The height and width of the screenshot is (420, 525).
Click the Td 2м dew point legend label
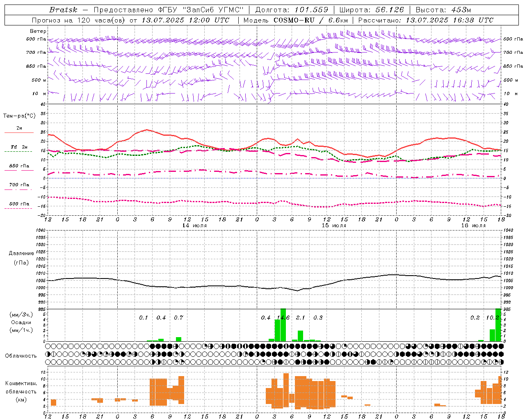pyautogui.click(x=19, y=147)
